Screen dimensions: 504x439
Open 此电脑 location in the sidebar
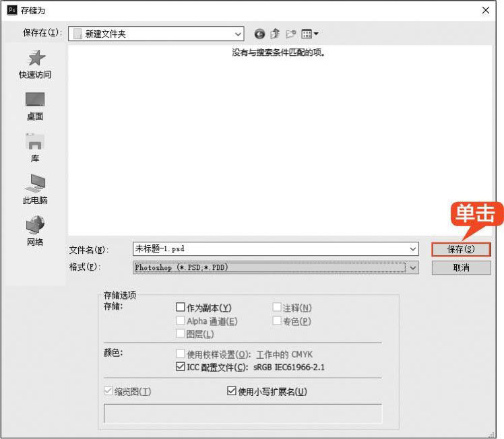[35, 189]
